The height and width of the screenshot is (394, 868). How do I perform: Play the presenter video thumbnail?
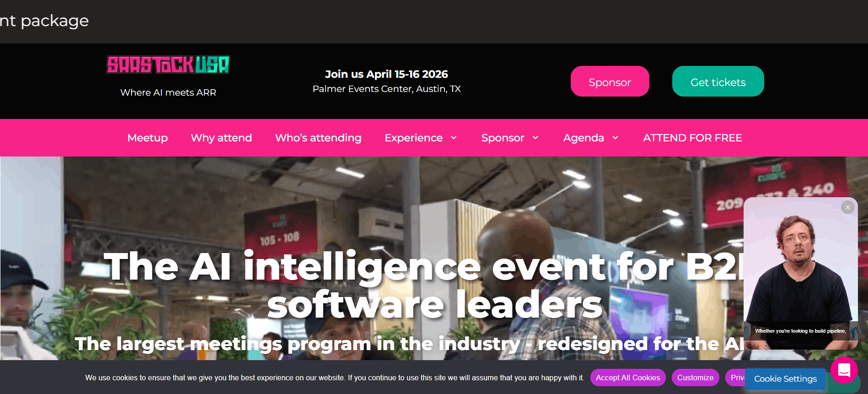pos(800,274)
